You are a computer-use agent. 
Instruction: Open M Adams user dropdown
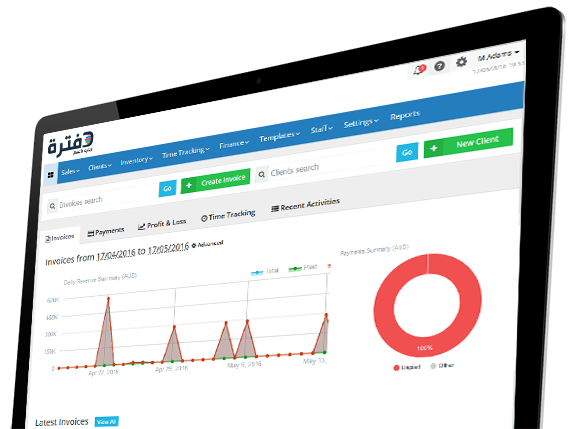tap(499, 56)
